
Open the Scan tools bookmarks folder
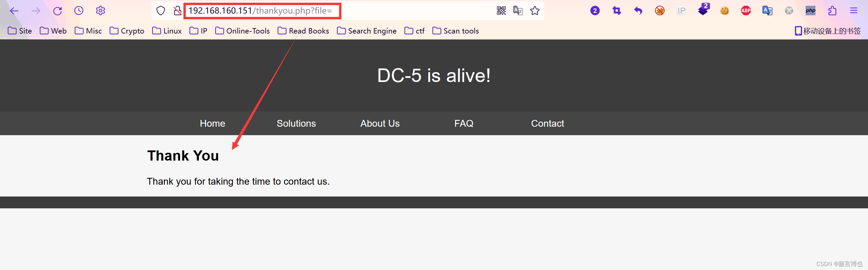455,31
